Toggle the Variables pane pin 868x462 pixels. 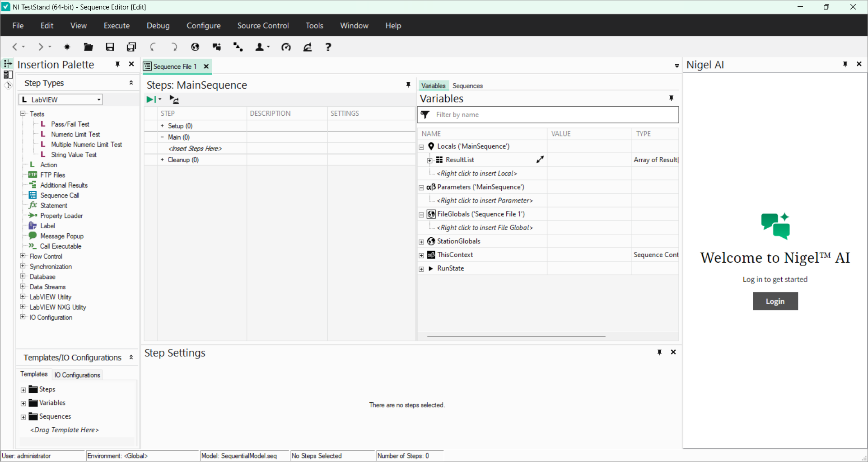pos(672,98)
